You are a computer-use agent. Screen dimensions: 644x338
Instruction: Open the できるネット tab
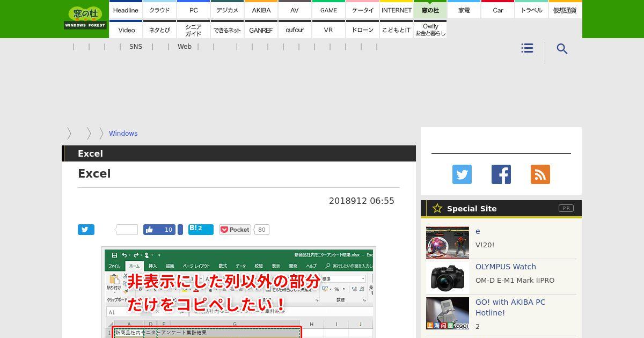227,30
